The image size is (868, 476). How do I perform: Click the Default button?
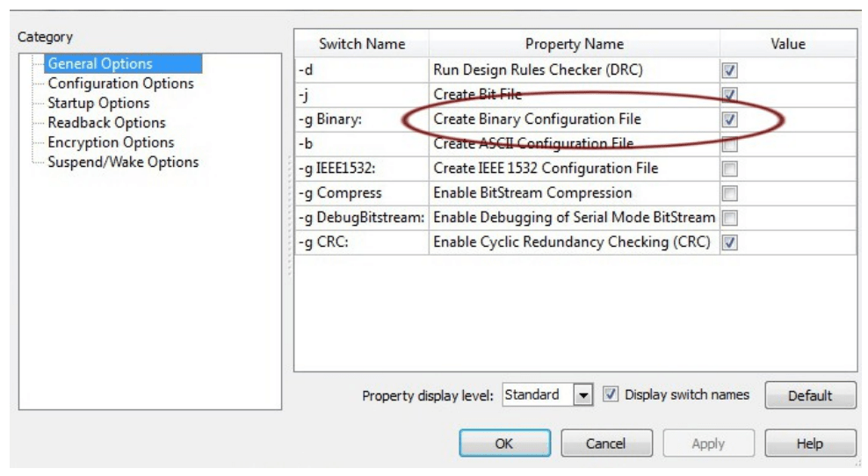809,396
